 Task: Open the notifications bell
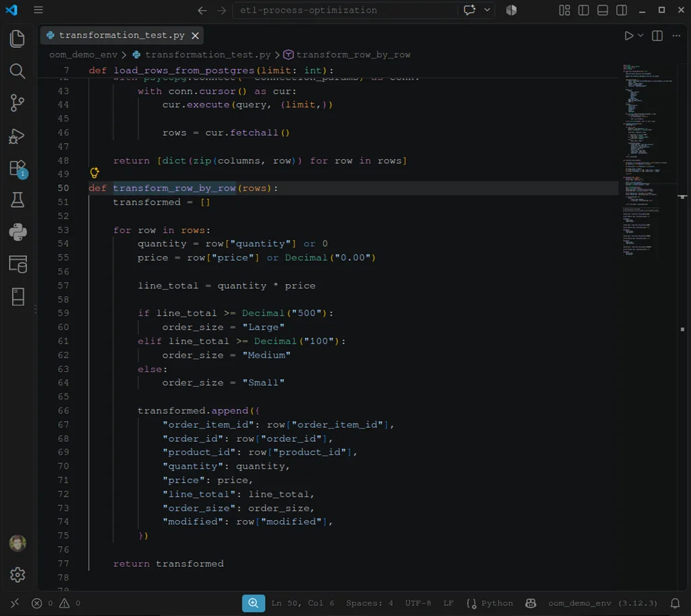coord(675,603)
